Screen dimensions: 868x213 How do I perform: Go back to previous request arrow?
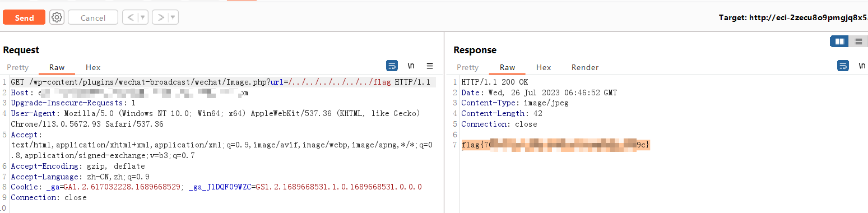click(130, 17)
